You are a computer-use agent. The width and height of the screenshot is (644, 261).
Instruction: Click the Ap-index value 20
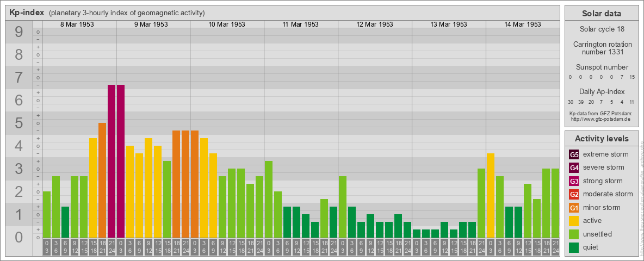click(x=591, y=102)
